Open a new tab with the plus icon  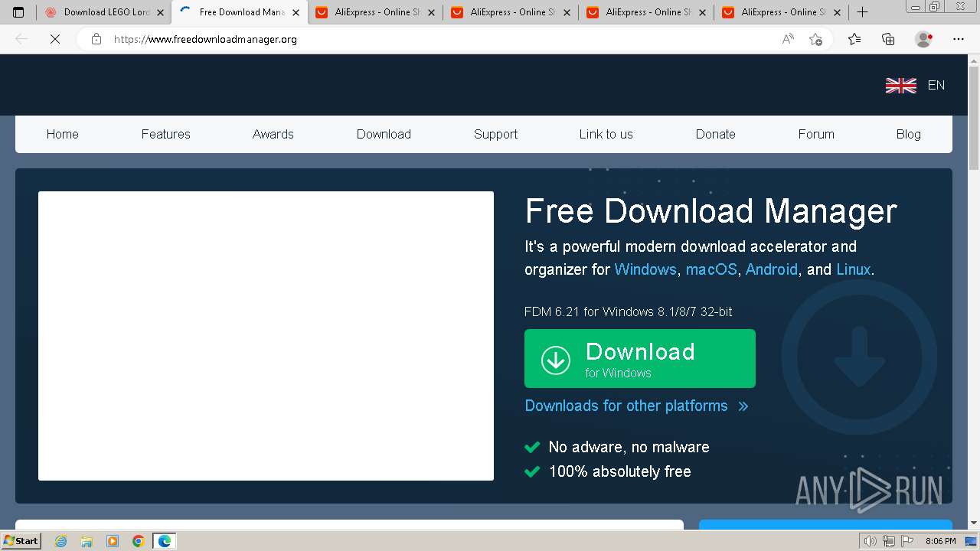(x=862, y=12)
